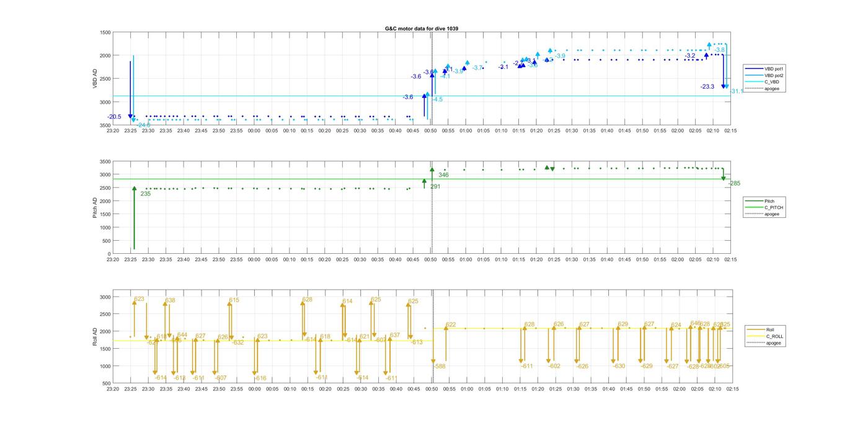
Task: Click the '615' annotation in the Roll plot
Action: (x=234, y=300)
